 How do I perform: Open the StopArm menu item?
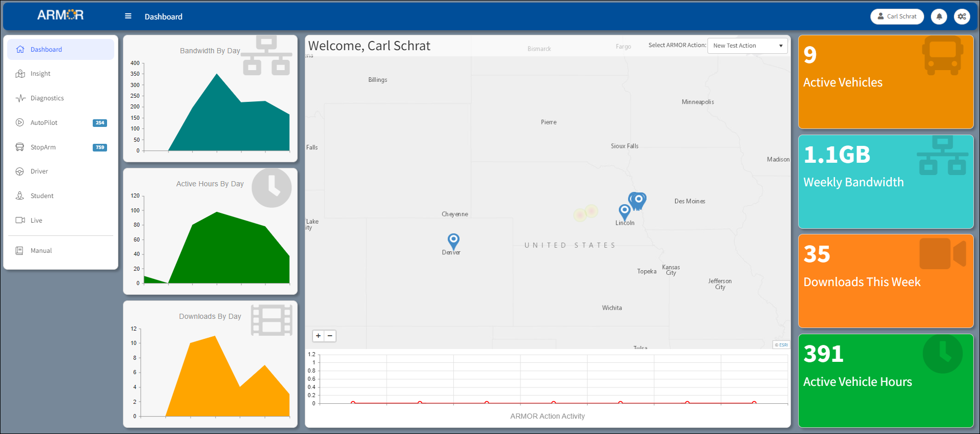click(61, 147)
